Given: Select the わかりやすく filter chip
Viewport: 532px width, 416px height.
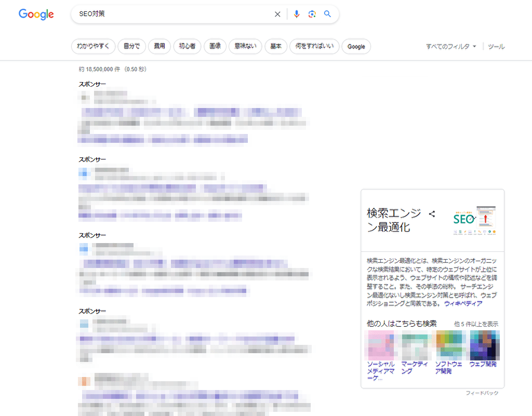Looking at the screenshot, I should pos(93,47).
